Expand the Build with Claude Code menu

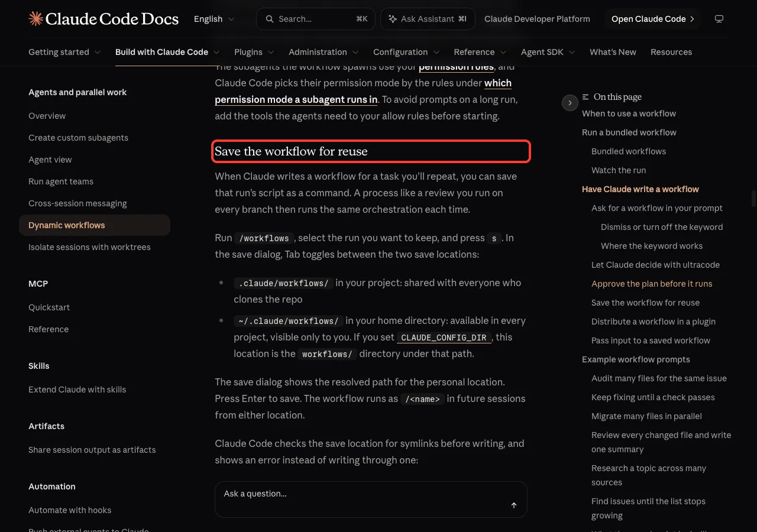(167, 52)
